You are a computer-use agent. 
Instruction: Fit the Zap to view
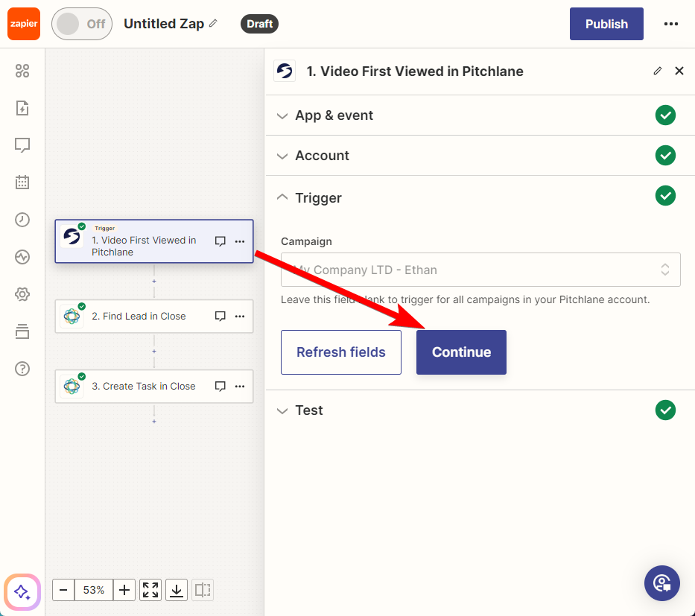tap(150, 590)
